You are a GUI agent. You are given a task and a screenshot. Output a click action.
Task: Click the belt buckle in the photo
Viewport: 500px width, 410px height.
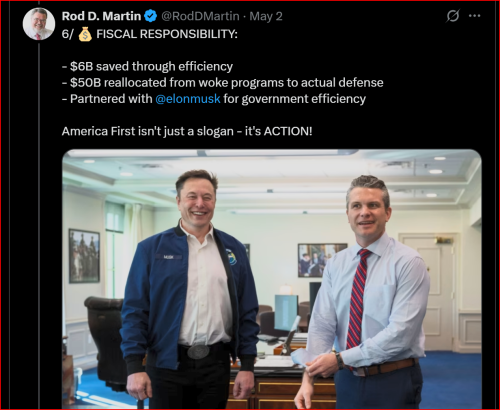(198, 352)
